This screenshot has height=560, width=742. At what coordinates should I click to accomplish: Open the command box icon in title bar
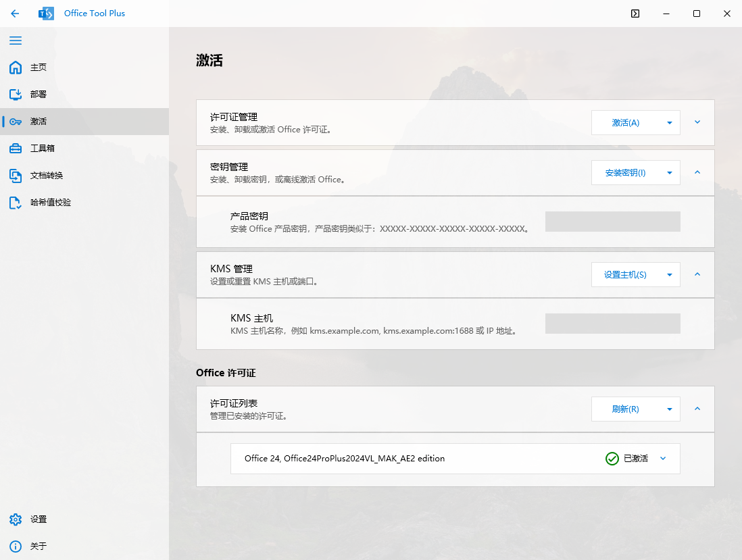[635, 14]
